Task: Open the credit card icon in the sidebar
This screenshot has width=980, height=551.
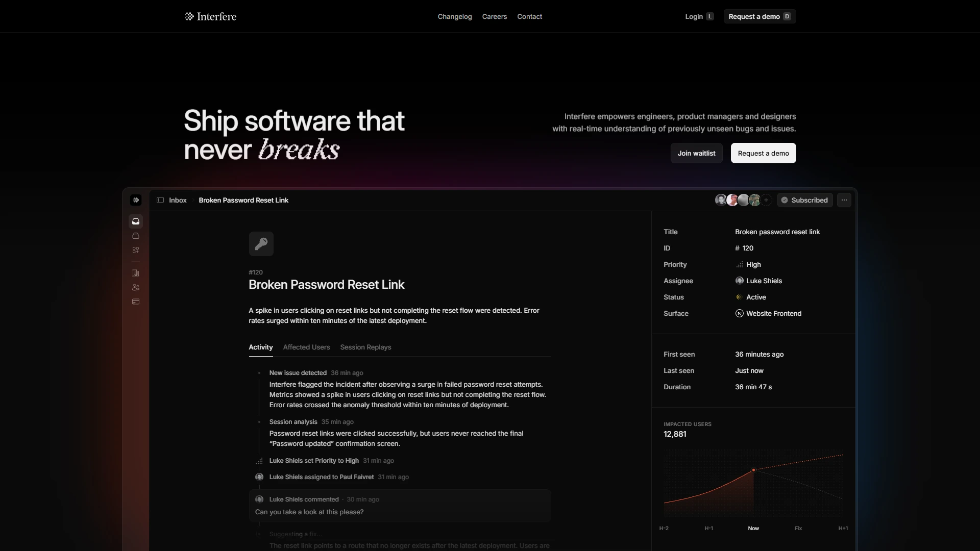Action: 136,302
